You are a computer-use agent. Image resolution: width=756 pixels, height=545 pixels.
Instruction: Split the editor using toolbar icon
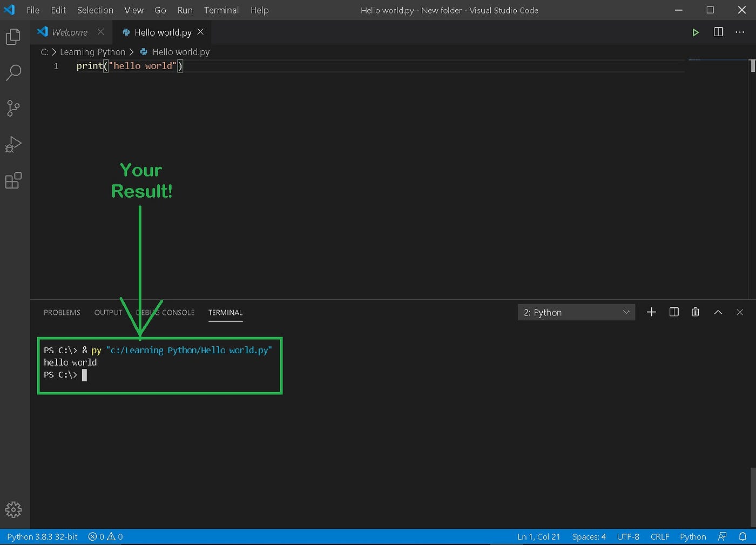pyautogui.click(x=718, y=32)
